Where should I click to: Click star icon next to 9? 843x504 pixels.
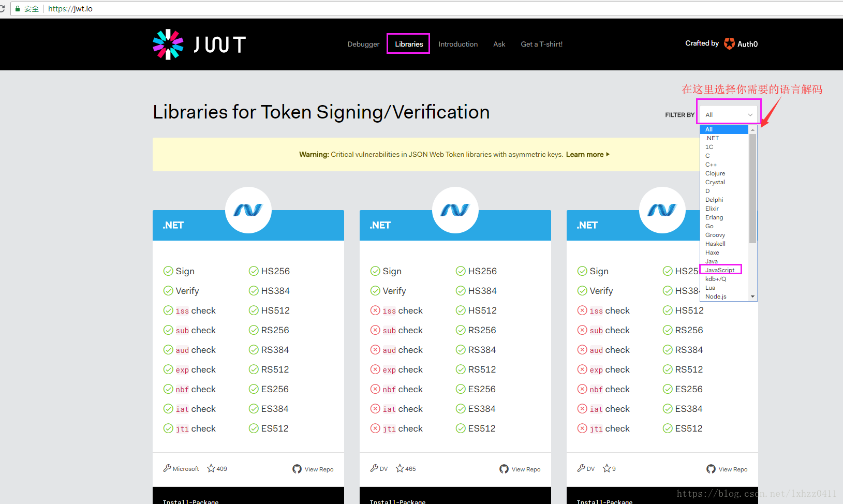607,468
